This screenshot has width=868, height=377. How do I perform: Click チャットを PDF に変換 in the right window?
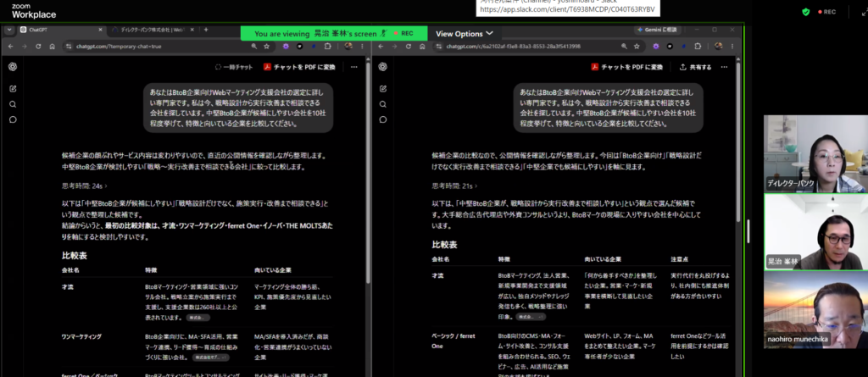pyautogui.click(x=626, y=67)
